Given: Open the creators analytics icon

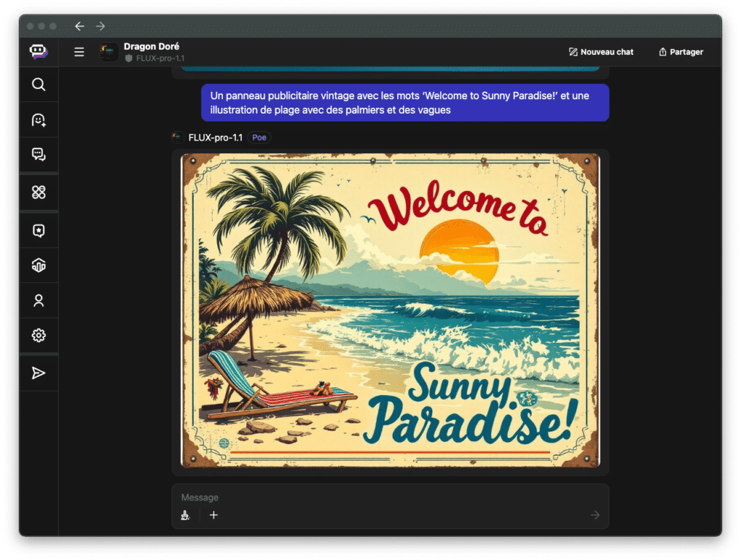Looking at the screenshot, I should click(x=39, y=266).
